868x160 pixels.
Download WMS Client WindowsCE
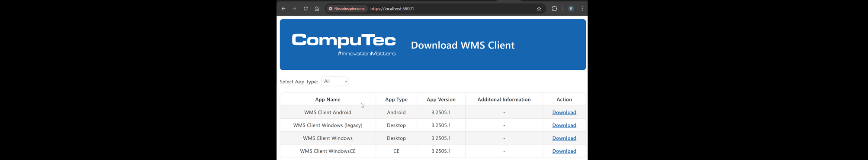564,151
